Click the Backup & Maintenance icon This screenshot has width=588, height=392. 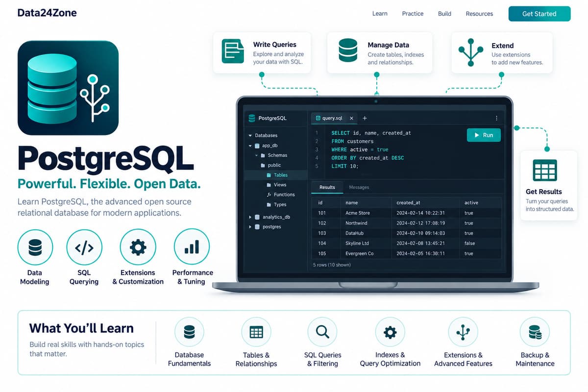535,332
